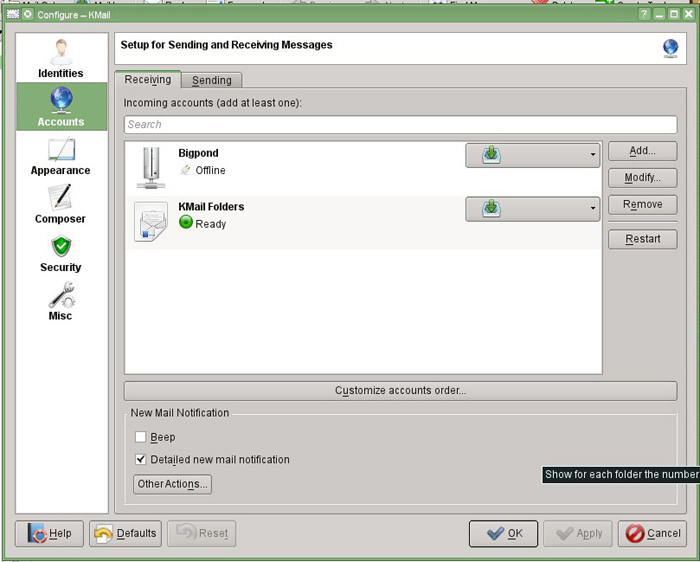This screenshot has height=562, width=700.
Task: Click the pin icon in the title bar
Action: pos(28,14)
